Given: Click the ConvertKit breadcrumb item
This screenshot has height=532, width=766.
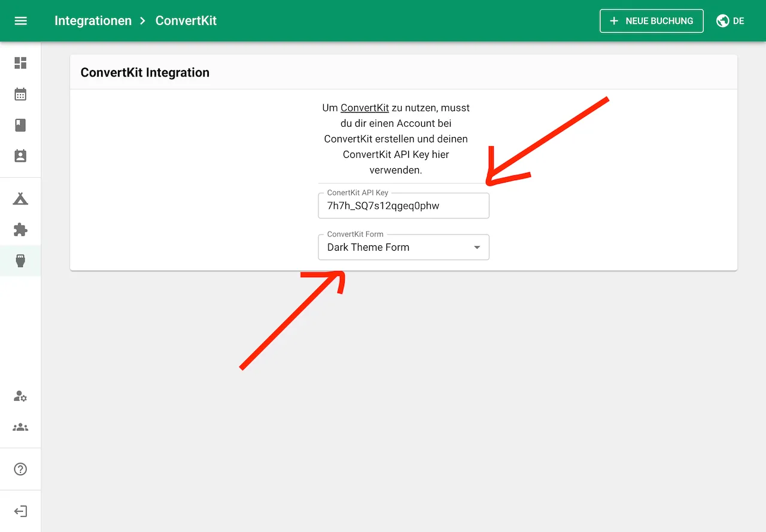Looking at the screenshot, I should pyautogui.click(x=186, y=21).
